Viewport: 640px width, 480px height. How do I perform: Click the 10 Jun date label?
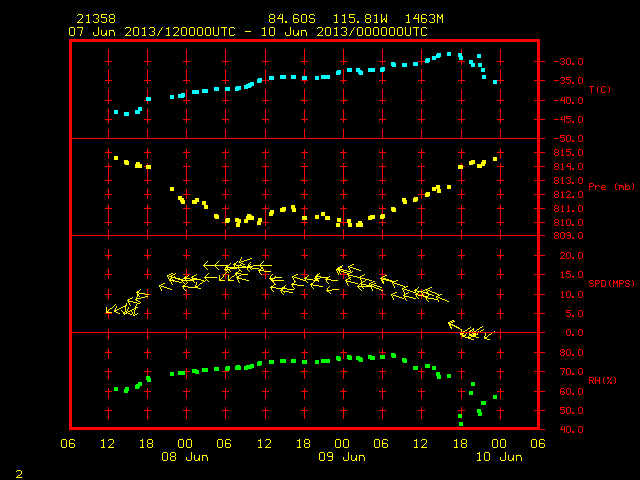499,457
